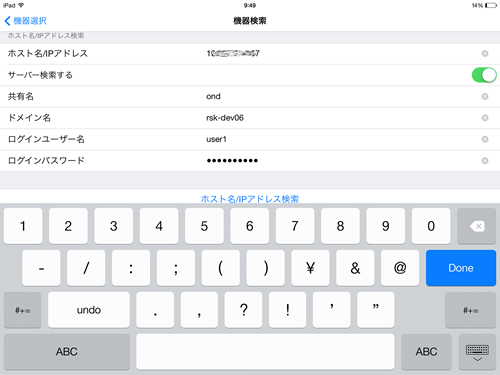Tap the slash key

coord(86,268)
